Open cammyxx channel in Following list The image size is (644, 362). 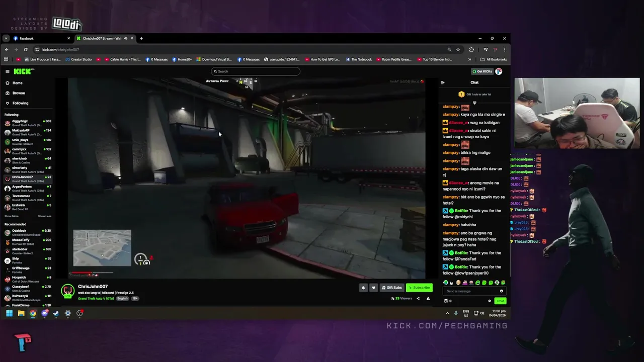coord(28,150)
